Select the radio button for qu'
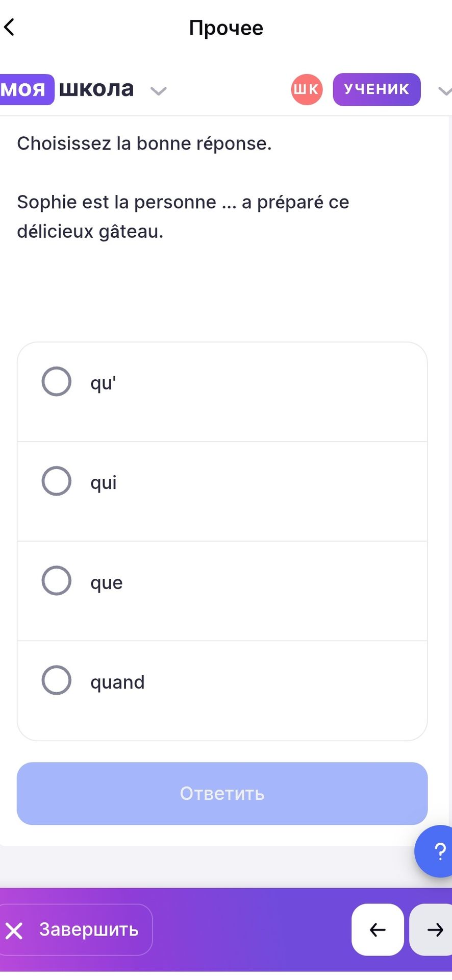 coord(56,381)
